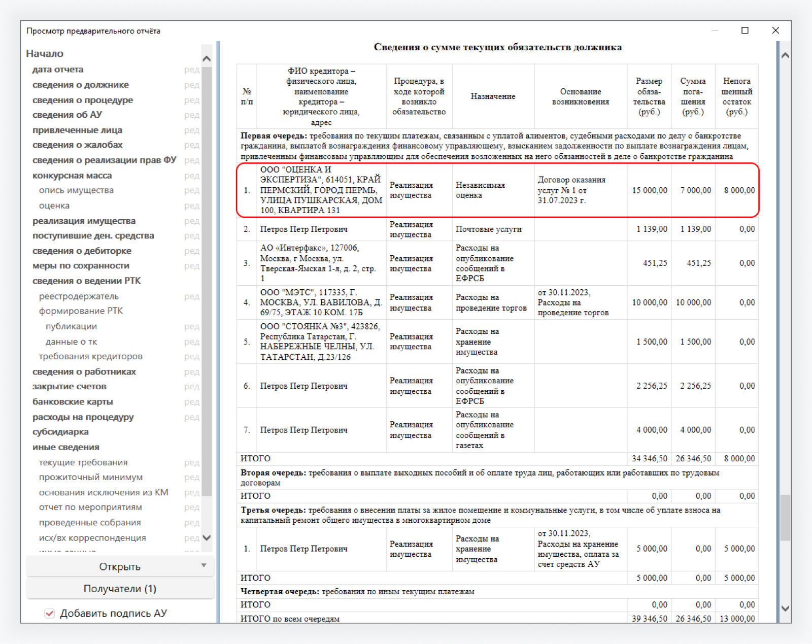The width and height of the screenshot is (812, 644).
Task: Open 'прожиточный минимум' subsection
Action: click(91, 477)
